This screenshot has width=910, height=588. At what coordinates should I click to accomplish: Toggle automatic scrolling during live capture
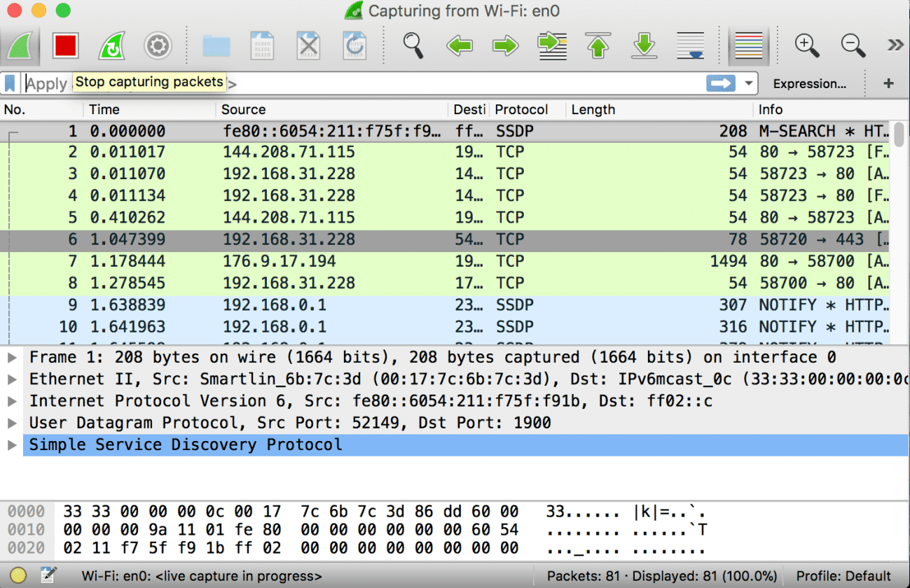(x=690, y=45)
